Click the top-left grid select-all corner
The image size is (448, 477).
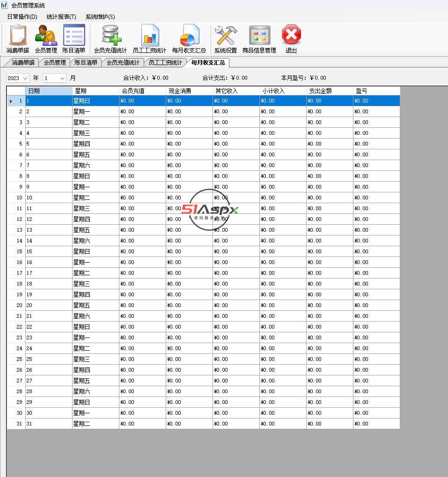[16, 91]
